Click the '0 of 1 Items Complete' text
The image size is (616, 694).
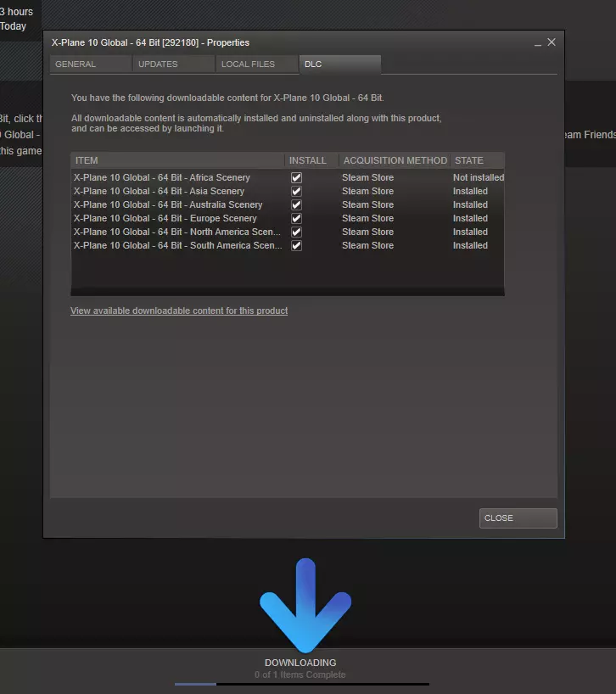click(x=300, y=675)
